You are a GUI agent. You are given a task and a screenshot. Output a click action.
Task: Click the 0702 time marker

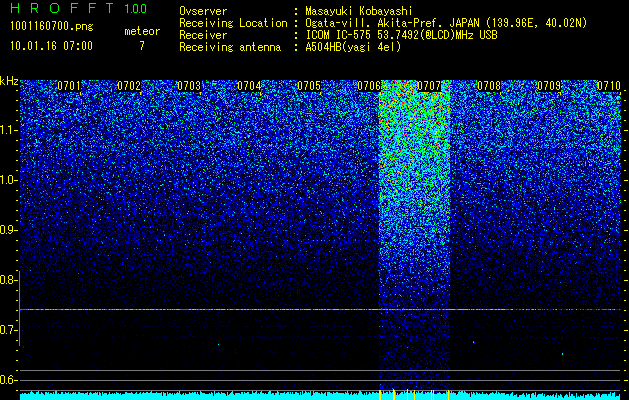pos(129,86)
